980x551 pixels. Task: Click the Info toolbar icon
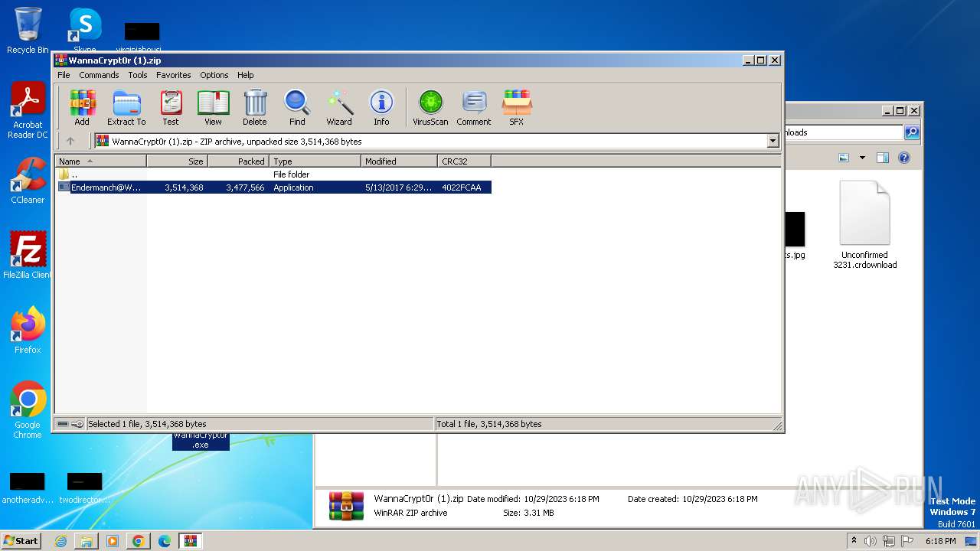tap(381, 107)
